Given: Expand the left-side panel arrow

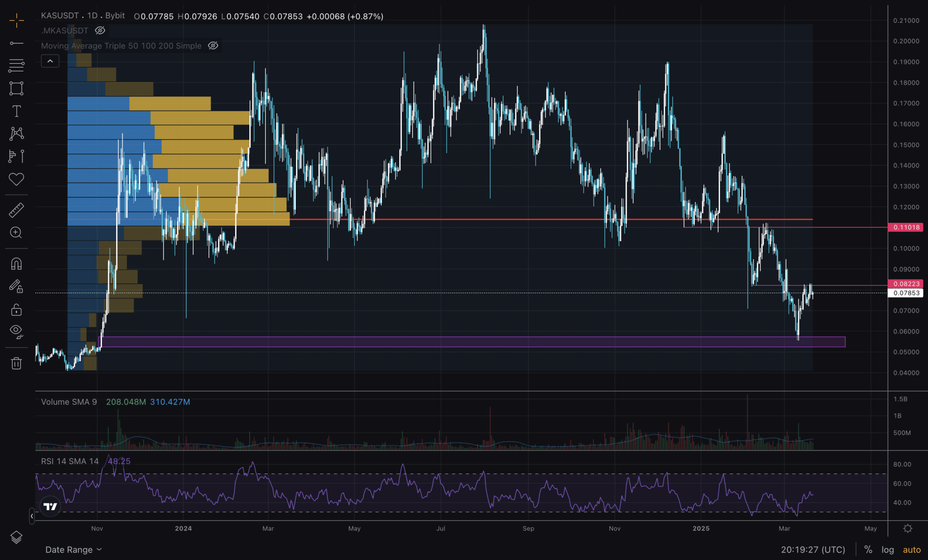Looking at the screenshot, I should click(32, 516).
